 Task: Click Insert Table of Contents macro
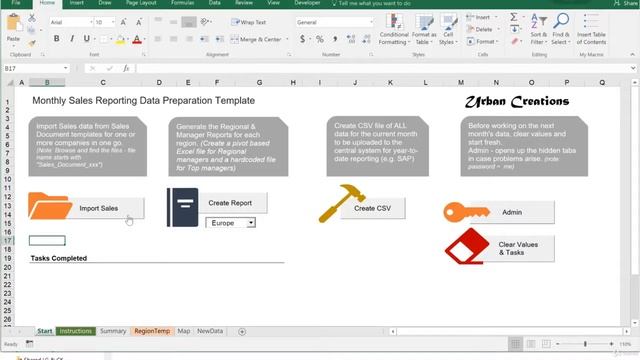tap(591, 29)
